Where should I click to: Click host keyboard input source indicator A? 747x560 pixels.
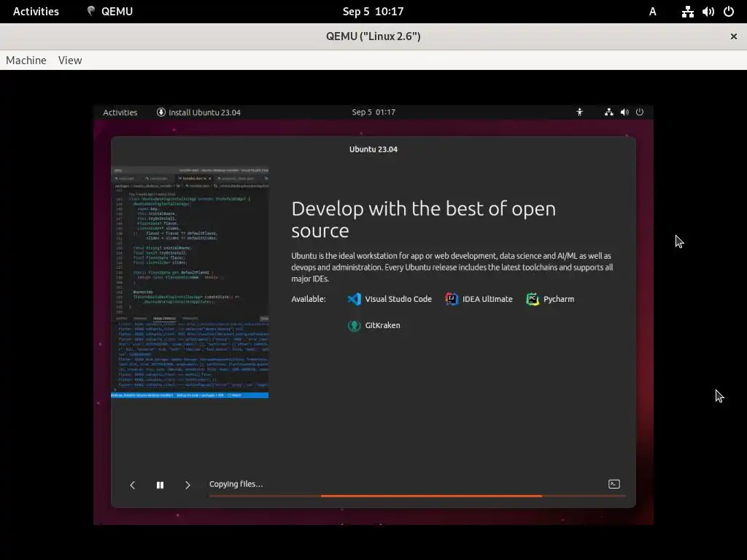(653, 12)
